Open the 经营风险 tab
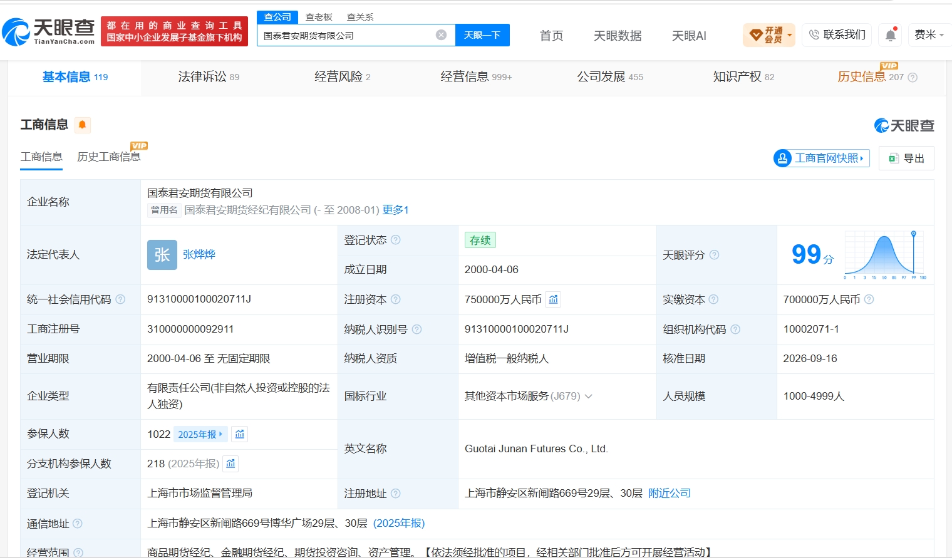Viewport: 952px width, 560px height. tap(343, 77)
